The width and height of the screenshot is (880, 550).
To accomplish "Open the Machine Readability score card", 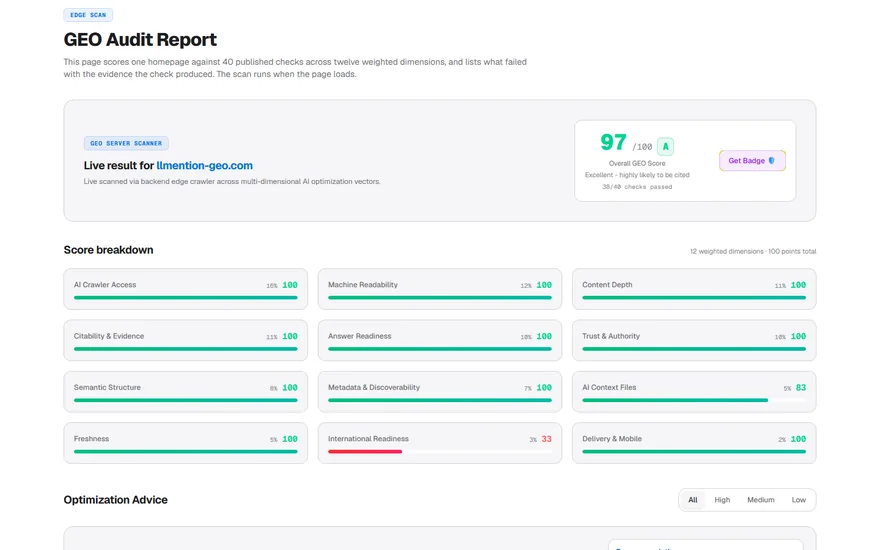I will click(439, 289).
